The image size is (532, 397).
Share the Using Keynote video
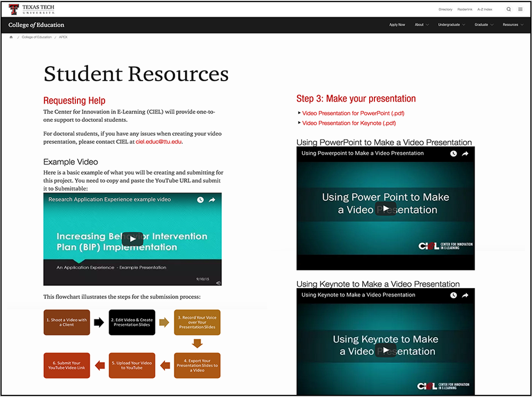(x=465, y=295)
